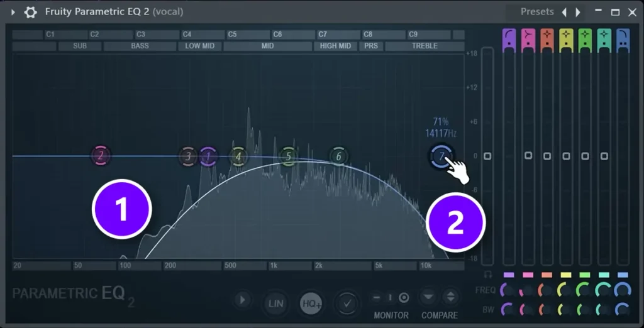Toggle the checkmark button beside HQ+
The image size is (644, 328).
tap(347, 303)
